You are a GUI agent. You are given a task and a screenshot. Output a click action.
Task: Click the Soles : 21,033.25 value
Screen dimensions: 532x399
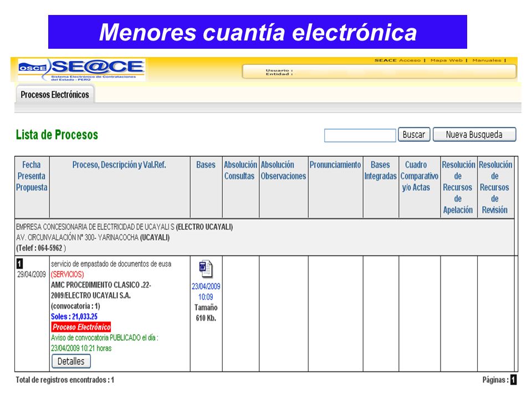click(74, 316)
